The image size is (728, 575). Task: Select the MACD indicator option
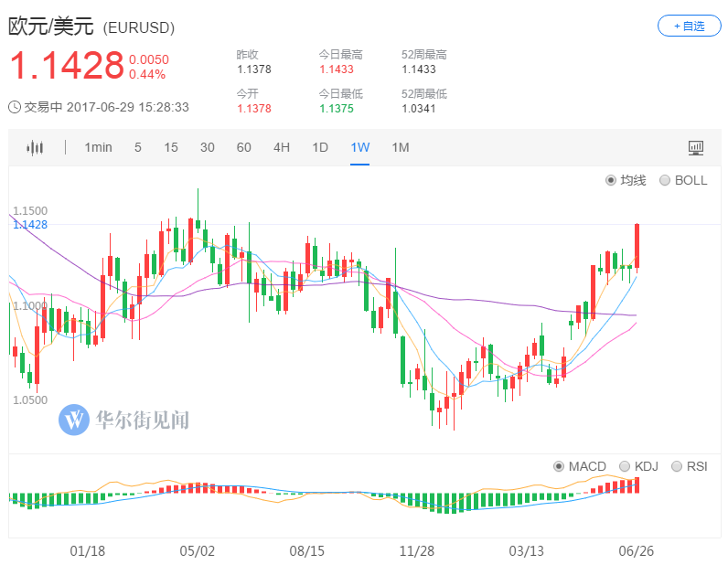559,466
